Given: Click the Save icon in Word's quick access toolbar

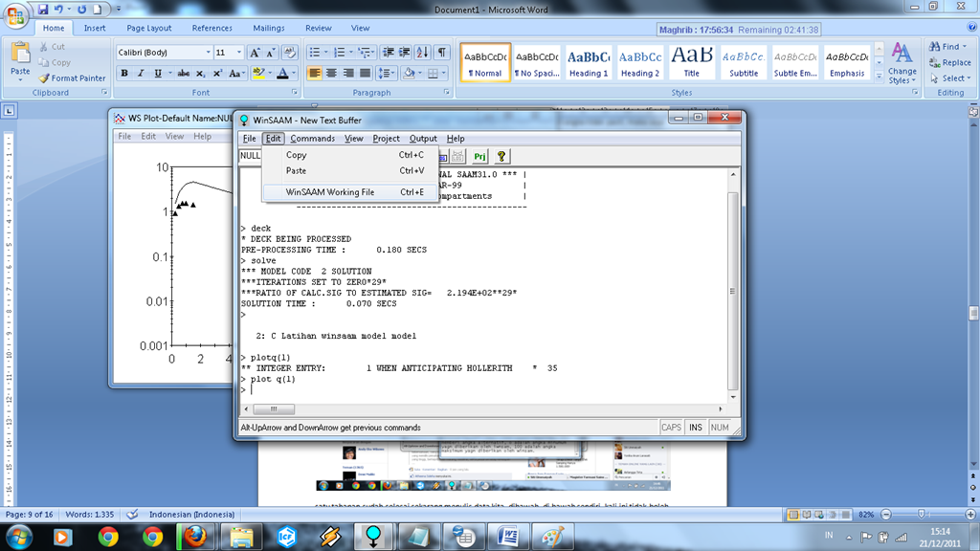Looking at the screenshot, I should pos(43,10).
